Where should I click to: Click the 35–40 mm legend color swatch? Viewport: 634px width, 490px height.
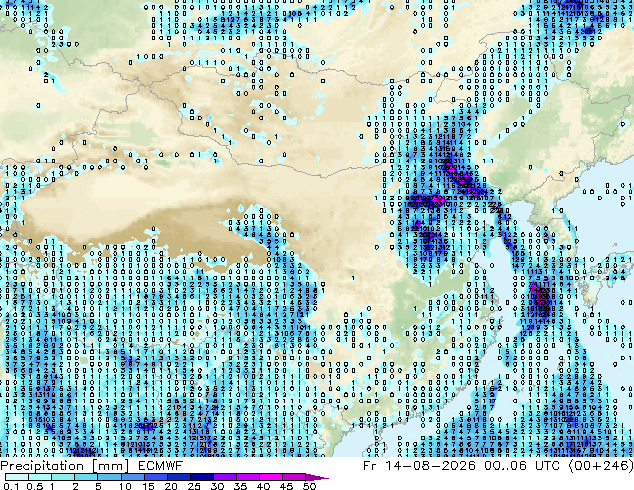(x=248, y=477)
